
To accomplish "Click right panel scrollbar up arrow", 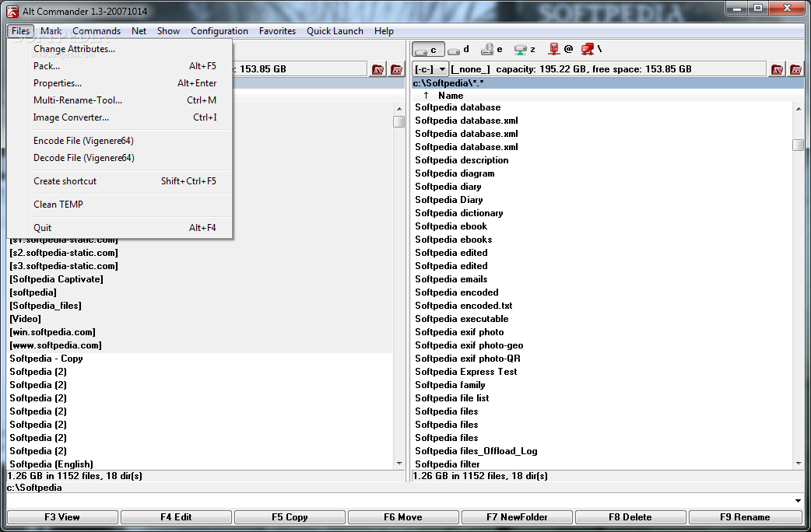I will [798, 109].
